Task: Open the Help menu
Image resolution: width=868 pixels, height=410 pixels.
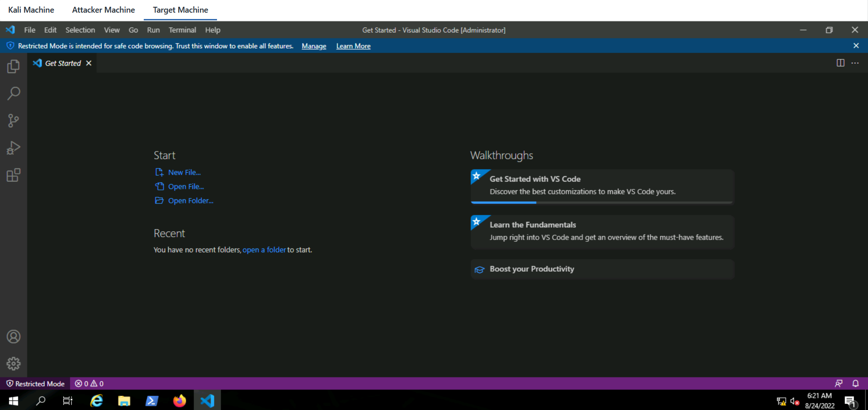Action: pos(212,30)
